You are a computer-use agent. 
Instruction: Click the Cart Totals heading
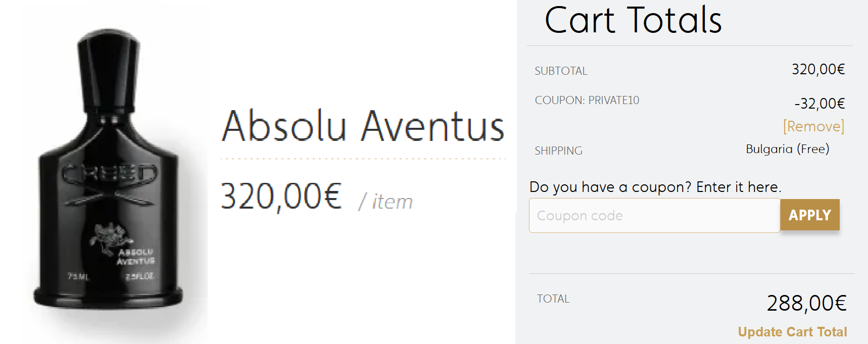coord(633,20)
